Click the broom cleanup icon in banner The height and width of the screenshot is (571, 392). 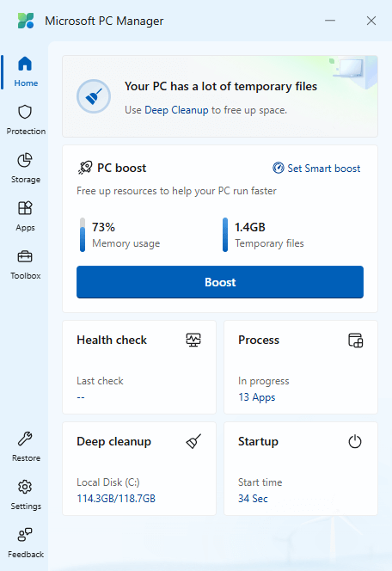(x=94, y=96)
